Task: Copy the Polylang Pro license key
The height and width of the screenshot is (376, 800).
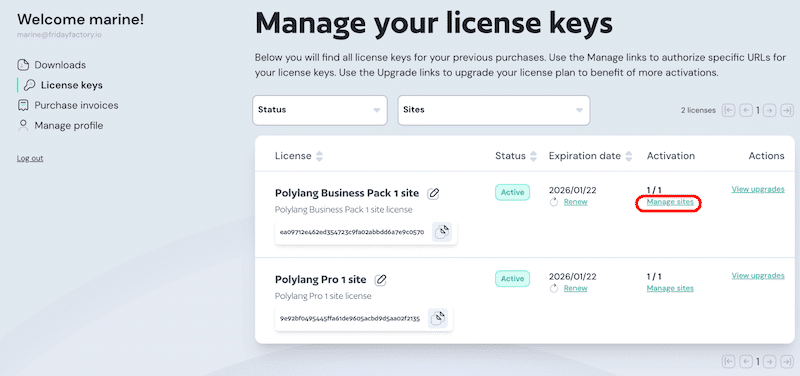Action: [437, 318]
